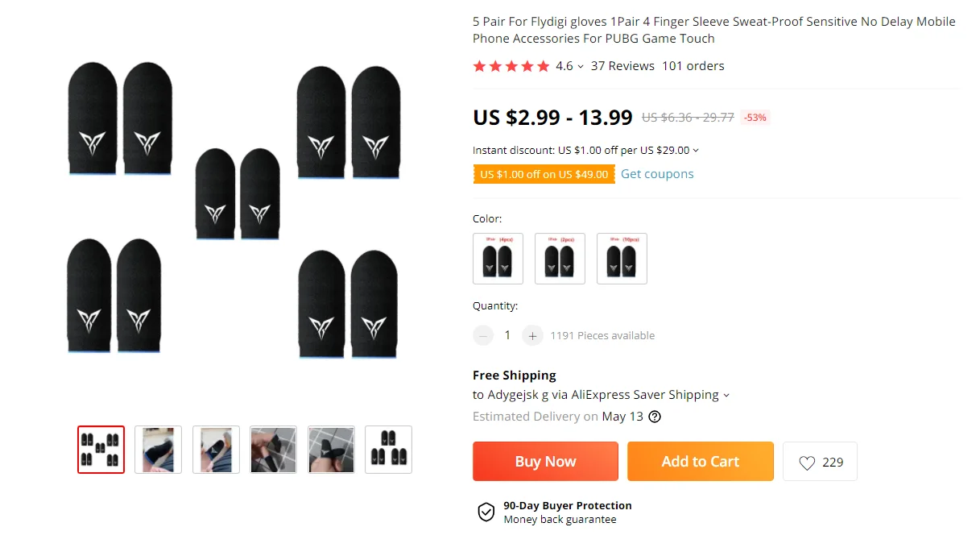Select the first thumbnail with five glove pairs
Viewport: 980px width, 556px height.
tap(101, 450)
